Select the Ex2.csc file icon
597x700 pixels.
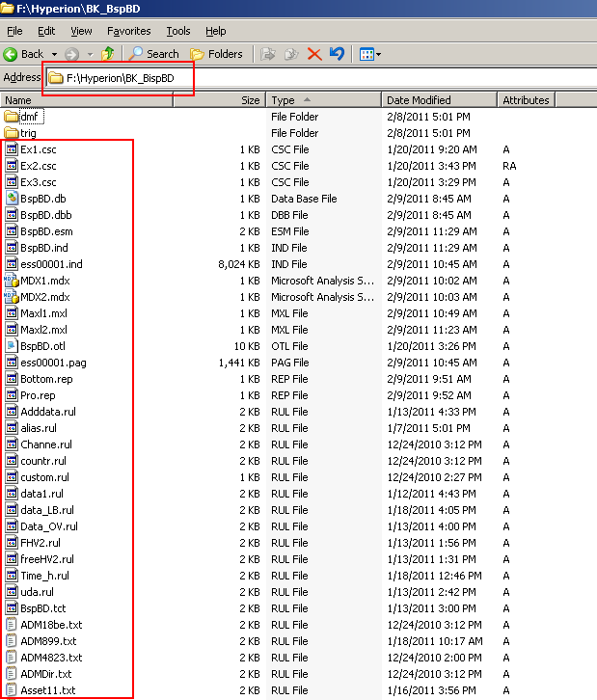(x=12, y=166)
